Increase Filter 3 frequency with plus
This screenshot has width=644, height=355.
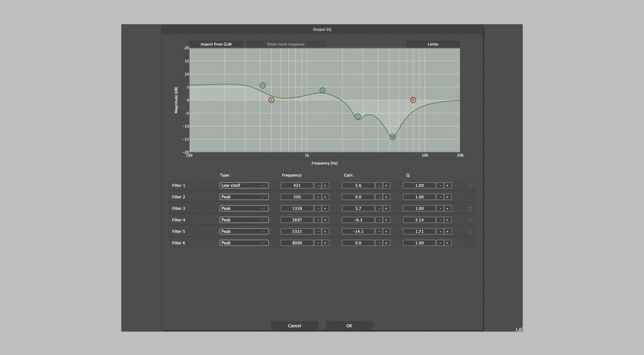click(x=325, y=208)
